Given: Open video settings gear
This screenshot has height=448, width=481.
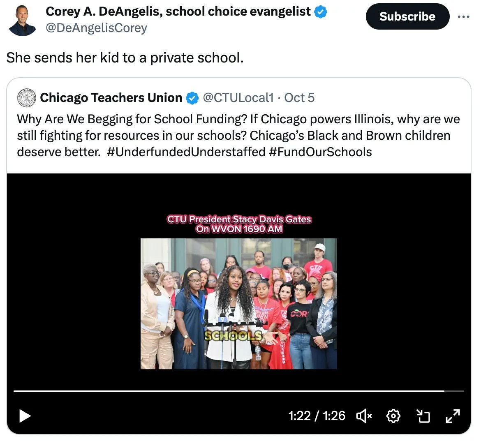Looking at the screenshot, I should tap(393, 416).
